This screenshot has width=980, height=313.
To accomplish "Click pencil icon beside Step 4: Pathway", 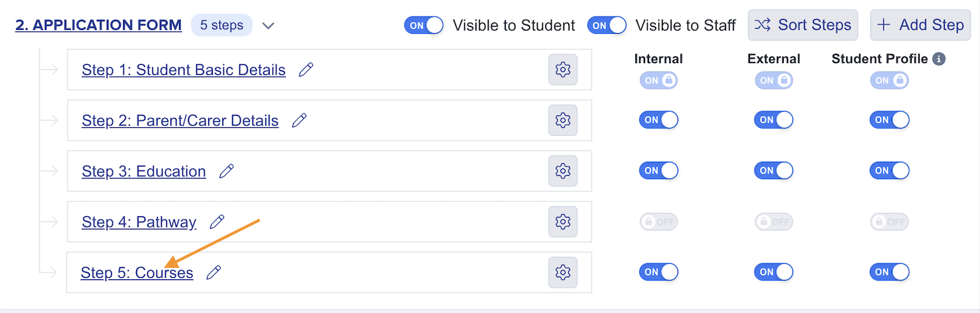I will tap(217, 221).
